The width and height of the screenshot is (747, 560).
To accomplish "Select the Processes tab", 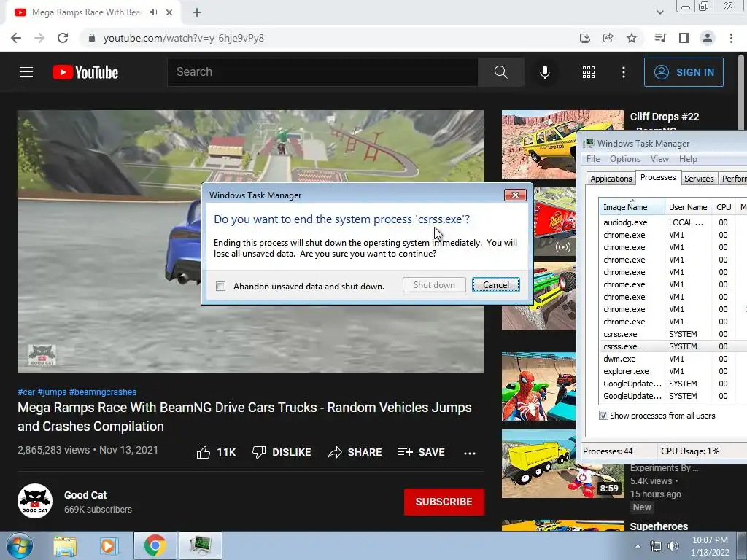I will 658,177.
